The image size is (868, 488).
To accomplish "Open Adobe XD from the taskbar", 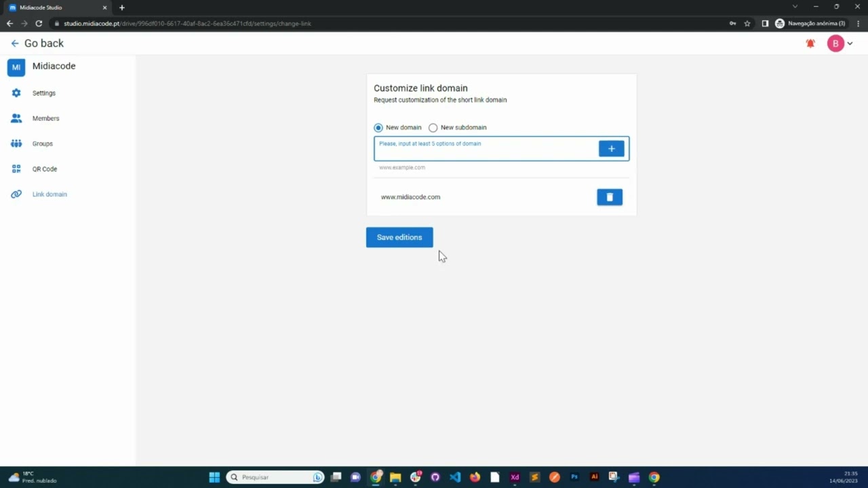I will click(x=515, y=477).
